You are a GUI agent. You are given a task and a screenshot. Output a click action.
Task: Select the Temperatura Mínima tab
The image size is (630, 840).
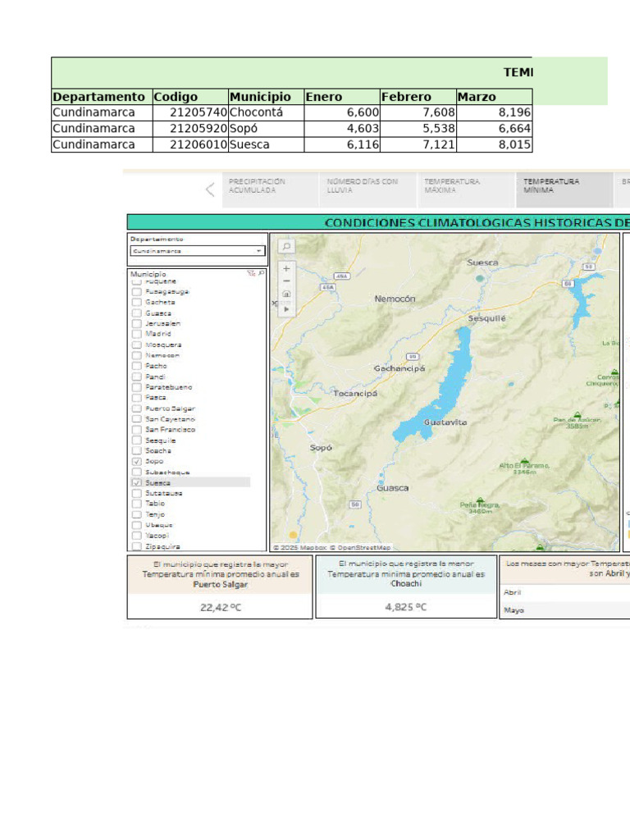(564, 189)
